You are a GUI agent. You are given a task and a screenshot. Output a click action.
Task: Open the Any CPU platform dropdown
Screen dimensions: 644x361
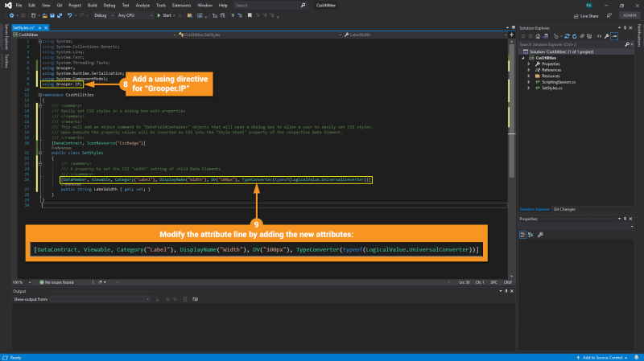click(x=134, y=15)
